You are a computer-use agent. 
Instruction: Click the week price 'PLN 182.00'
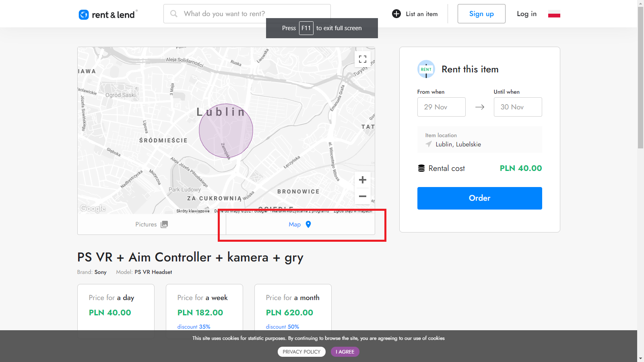200,313
